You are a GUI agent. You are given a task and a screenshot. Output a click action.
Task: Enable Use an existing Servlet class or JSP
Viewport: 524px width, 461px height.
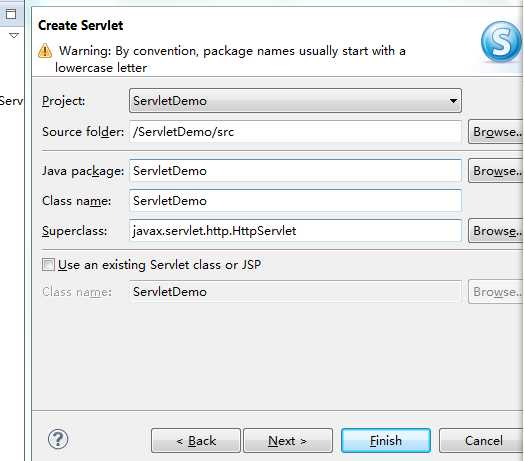(x=48, y=265)
